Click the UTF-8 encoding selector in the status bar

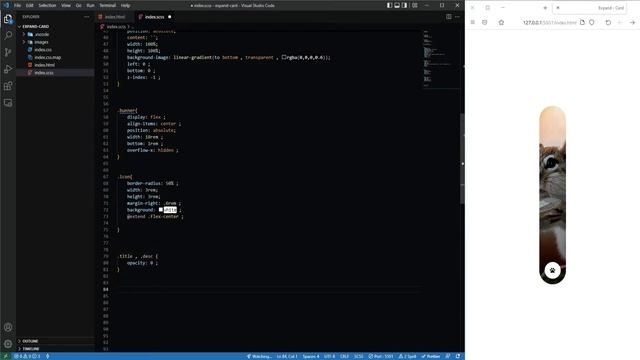[x=329, y=356]
